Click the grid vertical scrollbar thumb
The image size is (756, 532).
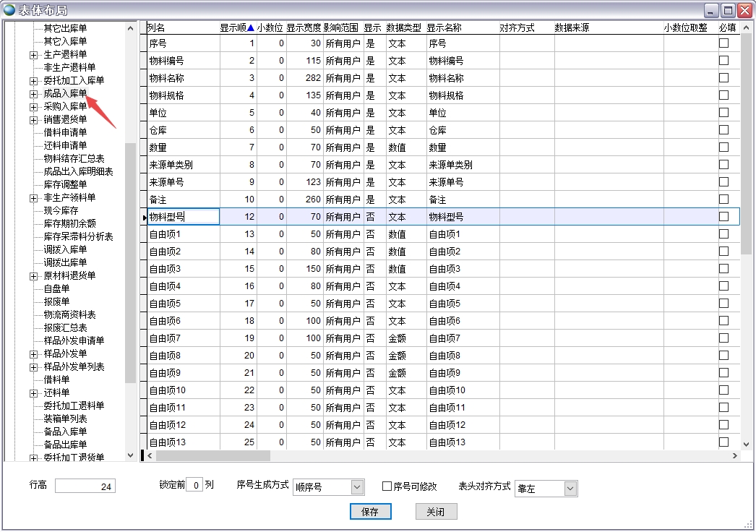pyautogui.click(x=746, y=145)
